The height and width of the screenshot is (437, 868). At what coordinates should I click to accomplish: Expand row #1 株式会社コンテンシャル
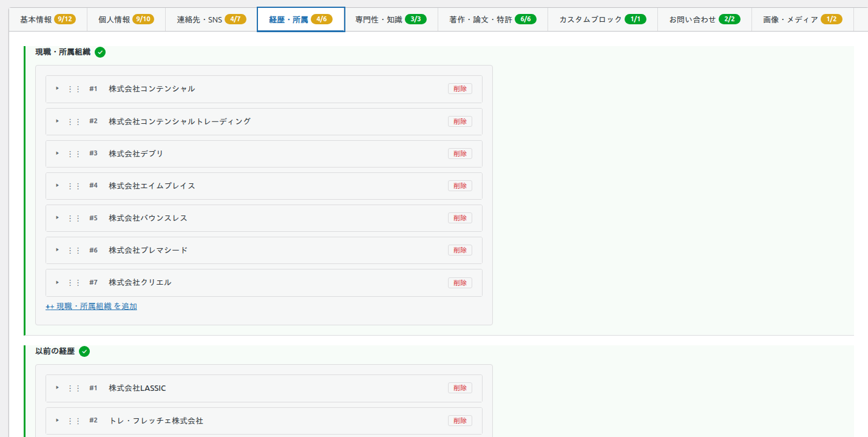58,89
